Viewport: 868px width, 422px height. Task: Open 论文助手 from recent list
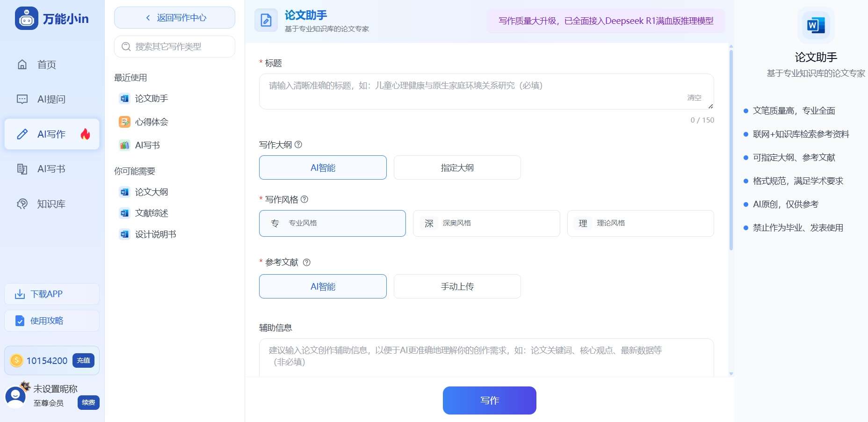(152, 98)
